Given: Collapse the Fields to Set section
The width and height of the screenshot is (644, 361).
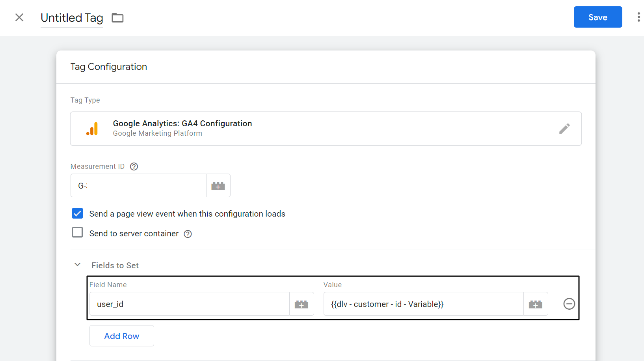Looking at the screenshot, I should point(77,264).
